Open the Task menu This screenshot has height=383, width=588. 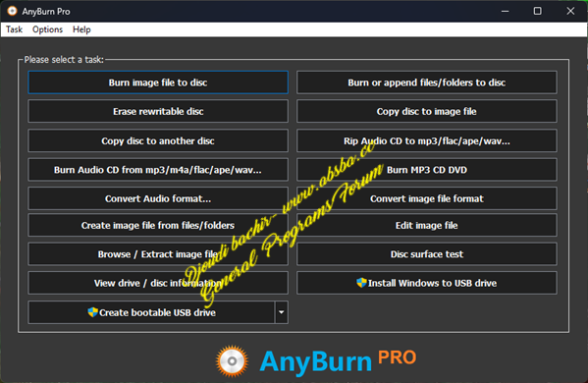[15, 29]
